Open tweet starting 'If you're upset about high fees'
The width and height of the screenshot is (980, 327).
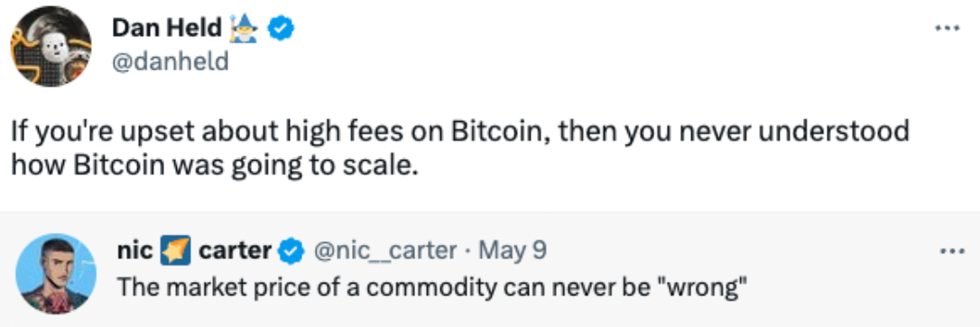pos(459,150)
